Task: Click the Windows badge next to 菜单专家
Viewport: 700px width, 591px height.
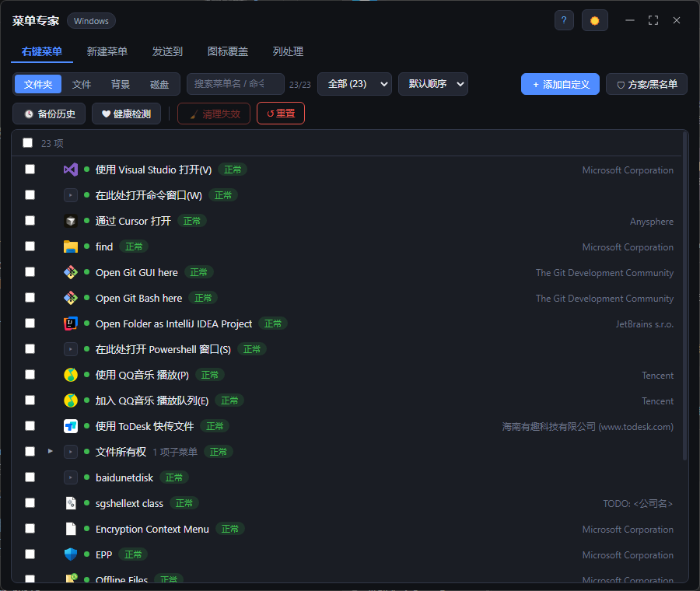Action: click(x=91, y=21)
